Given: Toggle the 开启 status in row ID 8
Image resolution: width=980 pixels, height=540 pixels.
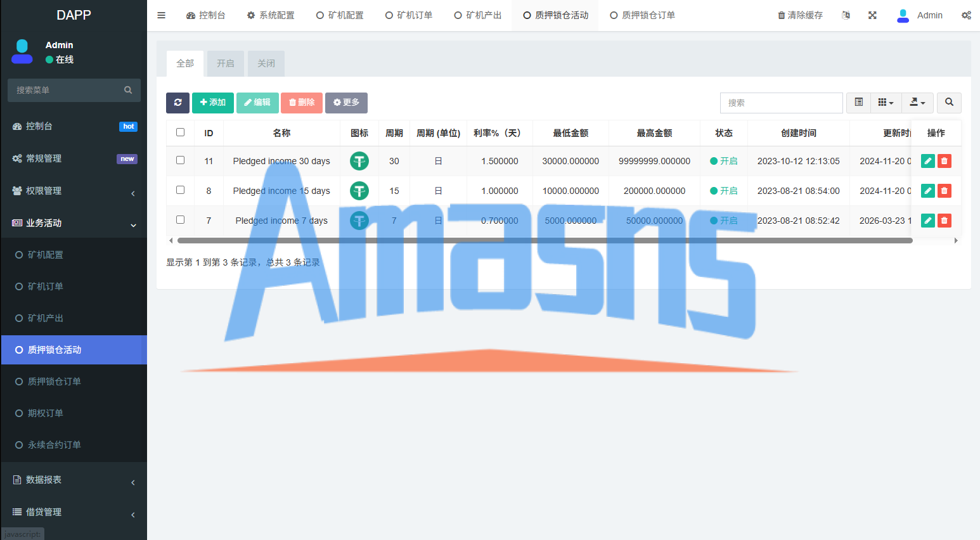Looking at the screenshot, I should point(724,191).
